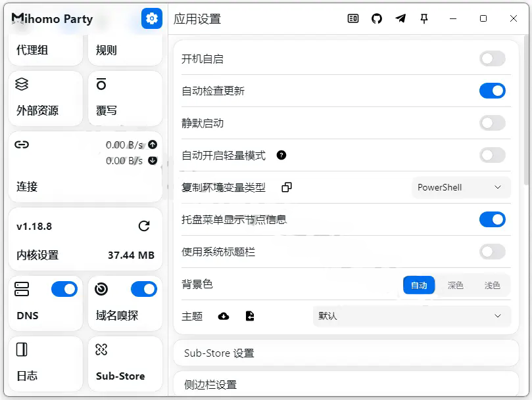
Task: Minimize the Mihomo Party window
Action: pyautogui.click(x=453, y=18)
